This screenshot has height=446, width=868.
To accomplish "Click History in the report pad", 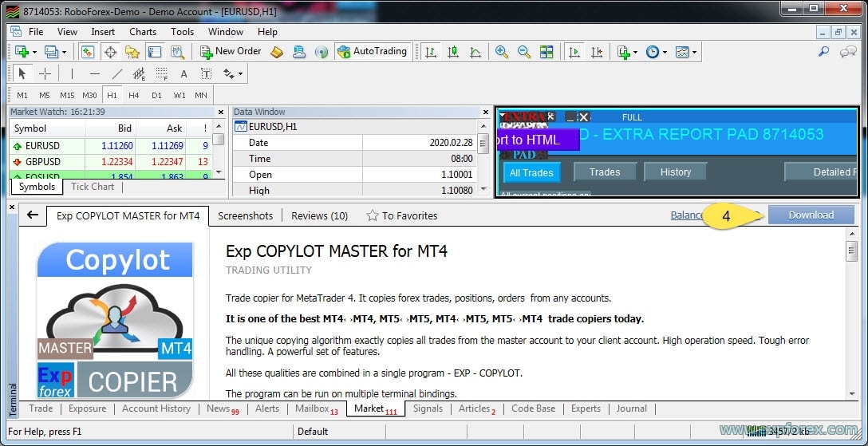I will click(x=676, y=172).
